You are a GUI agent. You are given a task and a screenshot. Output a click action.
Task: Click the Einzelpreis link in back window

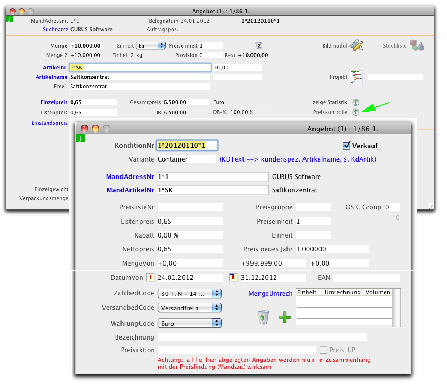click(x=54, y=102)
